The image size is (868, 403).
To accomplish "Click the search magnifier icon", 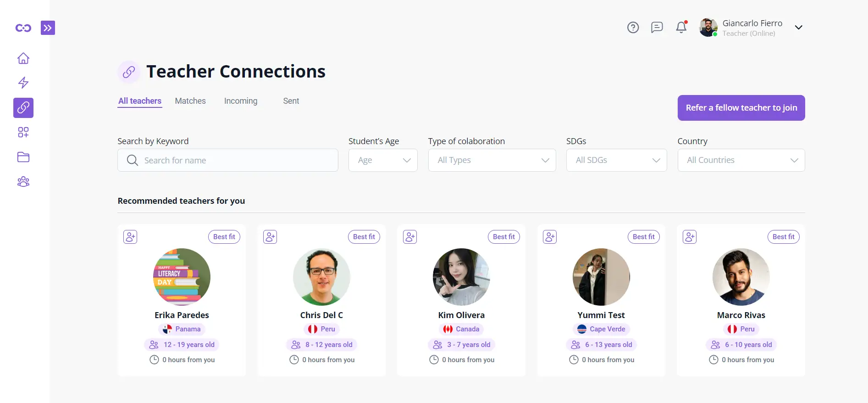I will click(x=132, y=160).
